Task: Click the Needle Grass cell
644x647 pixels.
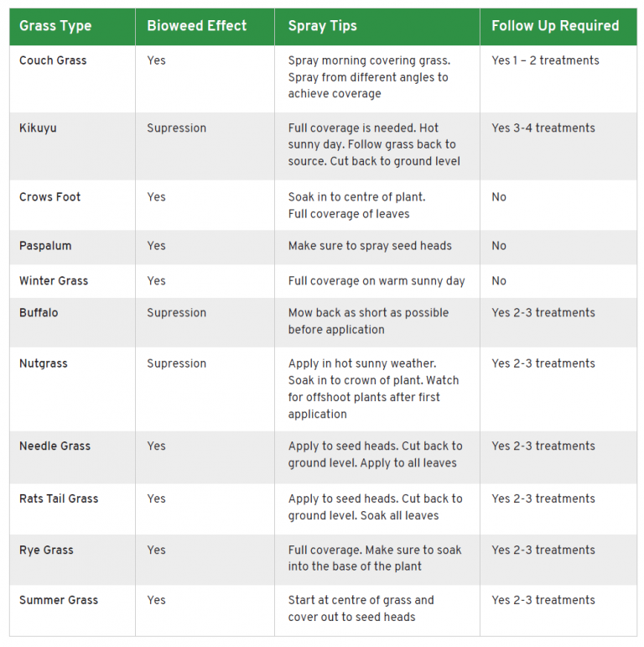Action: coord(55,446)
